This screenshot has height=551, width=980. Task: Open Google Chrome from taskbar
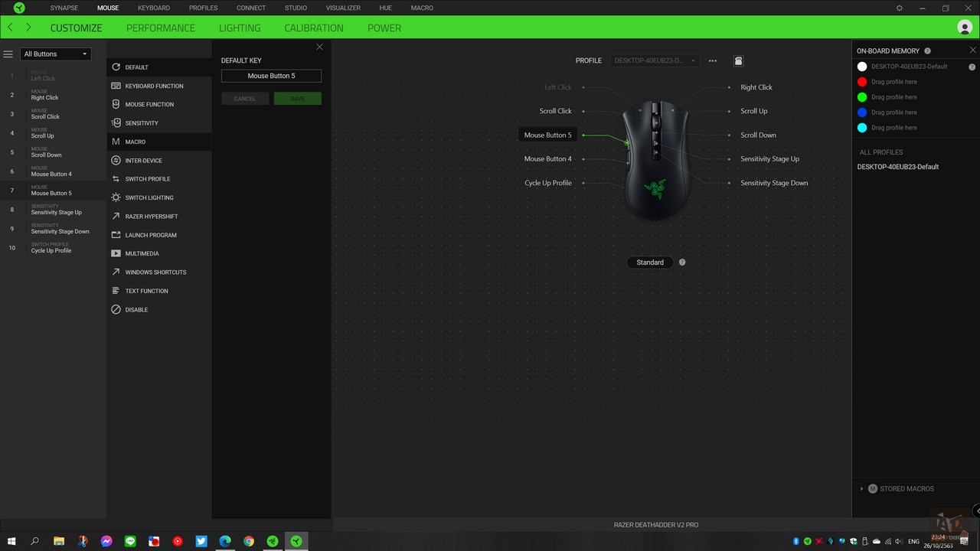pyautogui.click(x=249, y=541)
